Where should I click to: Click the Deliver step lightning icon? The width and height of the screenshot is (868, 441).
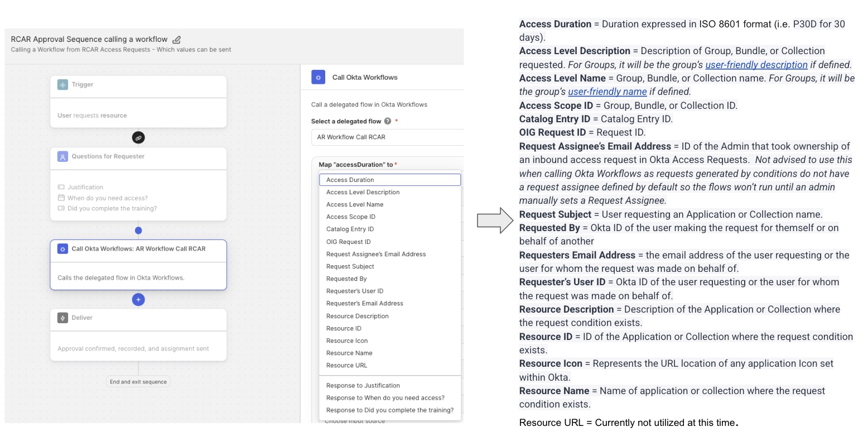point(62,318)
